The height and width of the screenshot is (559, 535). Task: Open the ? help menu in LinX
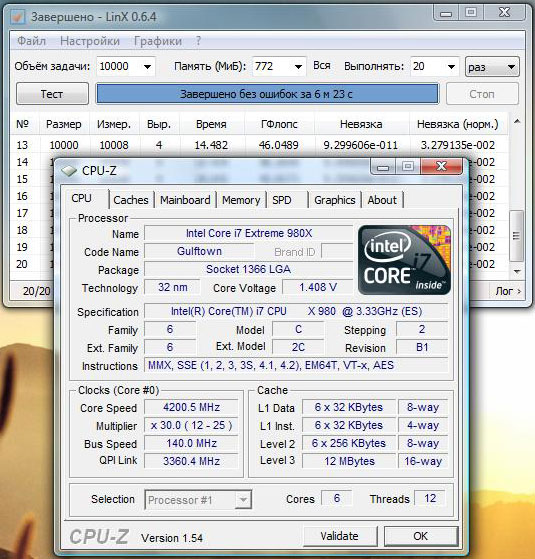coord(198,41)
